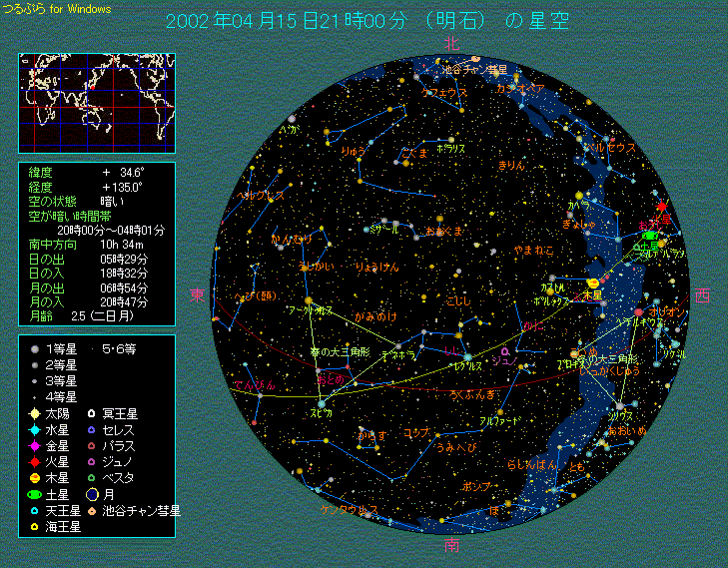Click the 木星 icon in the legend
This screenshot has width=728, height=568.
tap(35, 477)
